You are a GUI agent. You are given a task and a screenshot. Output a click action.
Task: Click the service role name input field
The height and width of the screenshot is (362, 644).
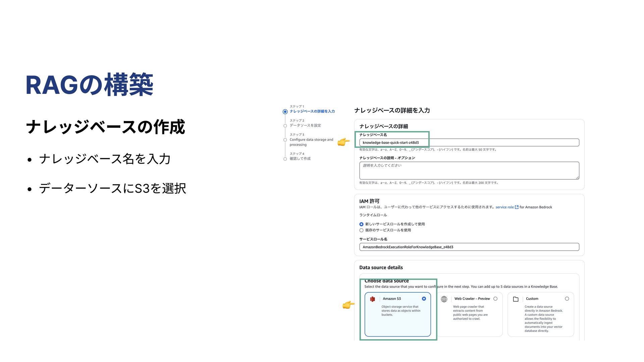(x=469, y=247)
